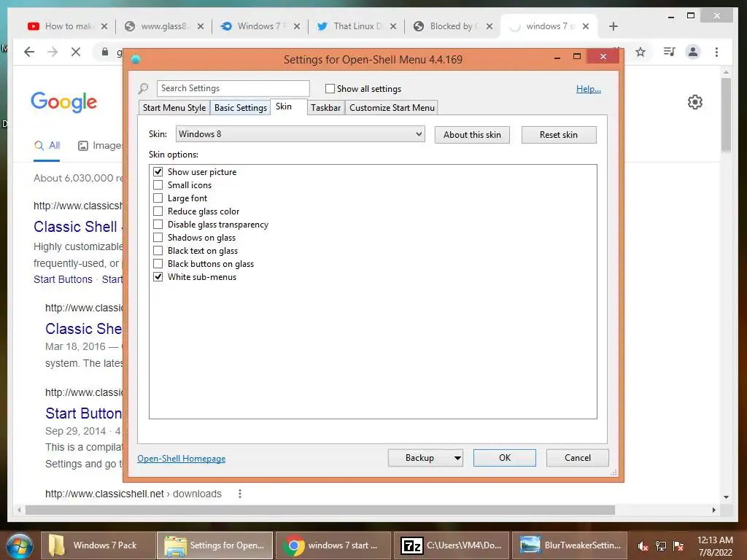The height and width of the screenshot is (560, 747).
Task: Switch to Blocked by Chrome tab
Action: [x=452, y=26]
